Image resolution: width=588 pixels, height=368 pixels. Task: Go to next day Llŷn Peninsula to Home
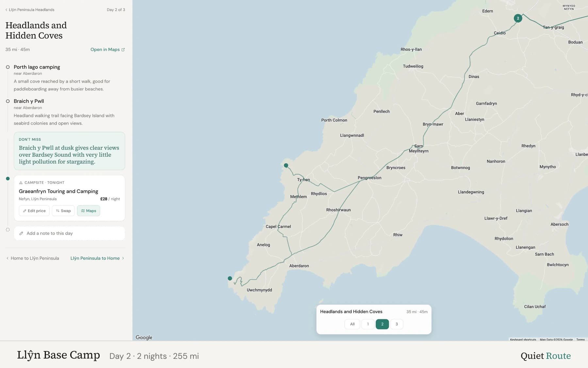[x=97, y=258]
